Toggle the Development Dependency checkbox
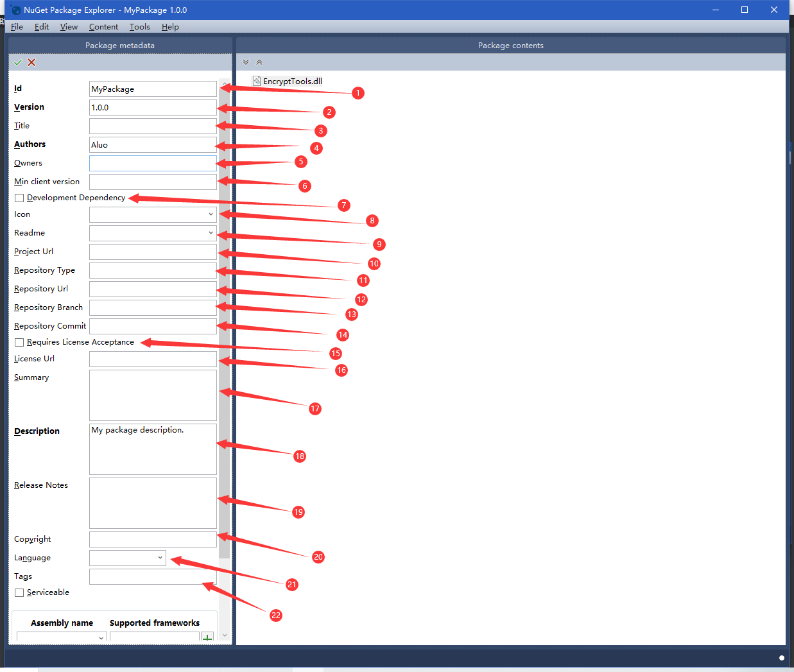The image size is (794, 672). click(x=19, y=198)
